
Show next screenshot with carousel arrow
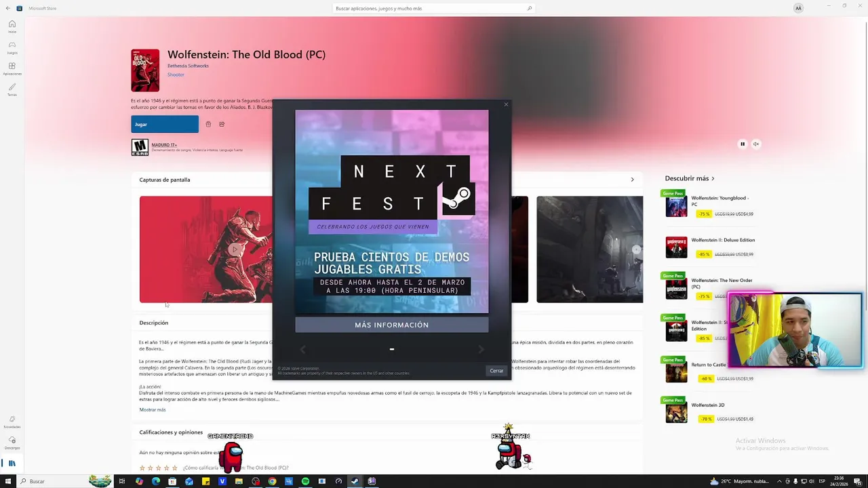pyautogui.click(x=636, y=249)
